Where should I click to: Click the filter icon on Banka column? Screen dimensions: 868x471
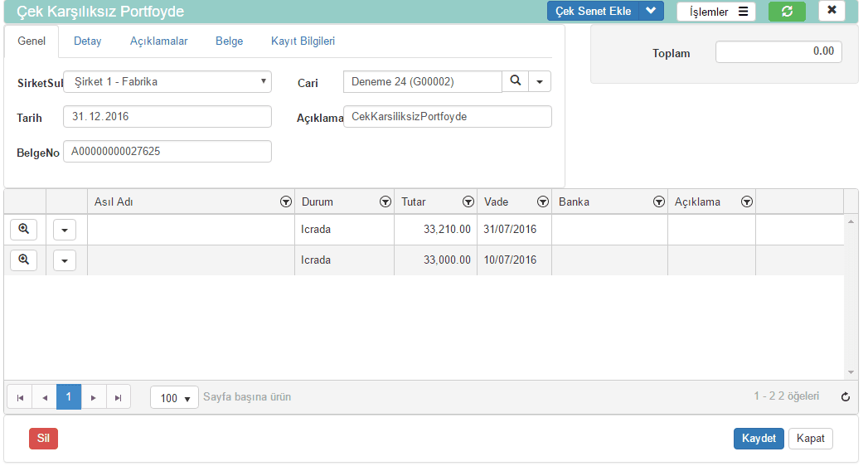click(x=659, y=202)
